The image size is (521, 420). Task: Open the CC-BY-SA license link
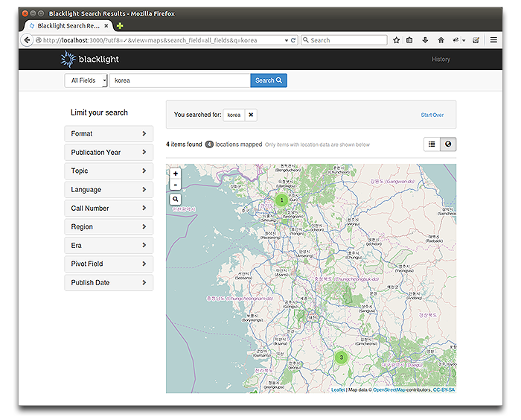(444, 389)
